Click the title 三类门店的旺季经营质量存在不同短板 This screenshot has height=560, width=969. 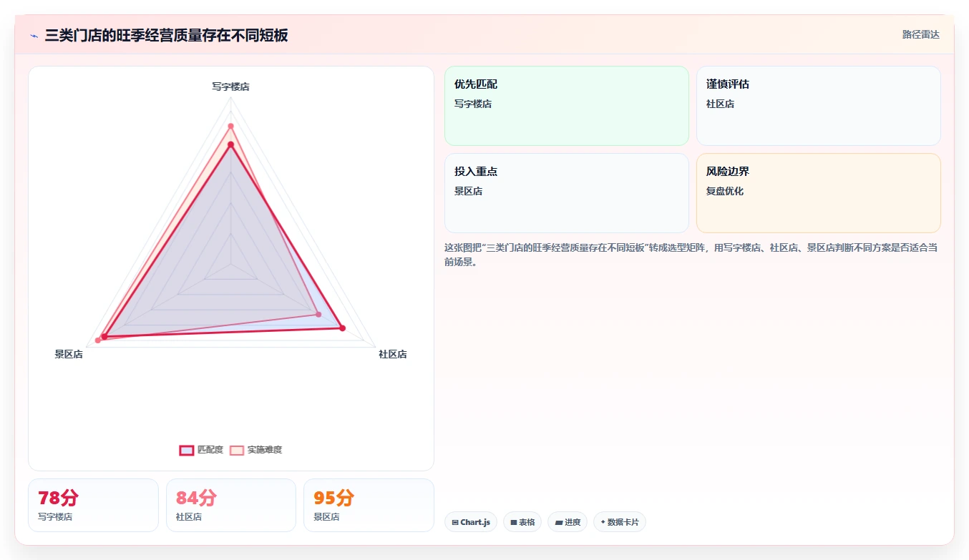click(x=166, y=36)
